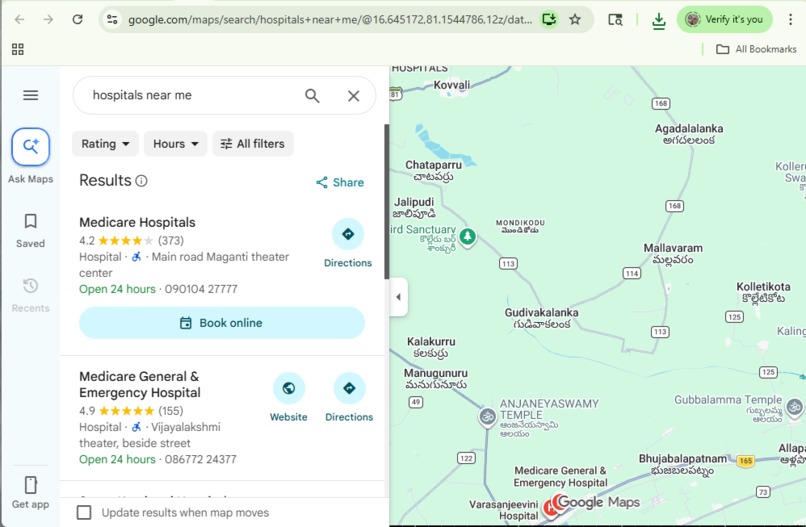The width and height of the screenshot is (806, 527).
Task: Click the Mallavaram label on map
Action: pyautogui.click(x=673, y=254)
